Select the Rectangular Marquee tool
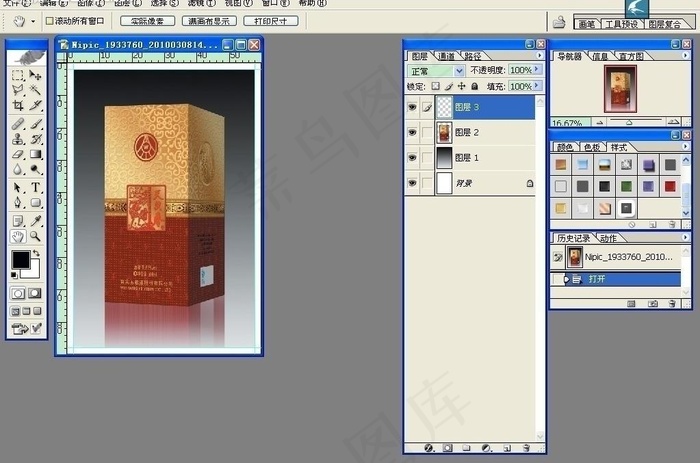Image resolution: width=700 pixels, height=463 pixels. coord(18,75)
